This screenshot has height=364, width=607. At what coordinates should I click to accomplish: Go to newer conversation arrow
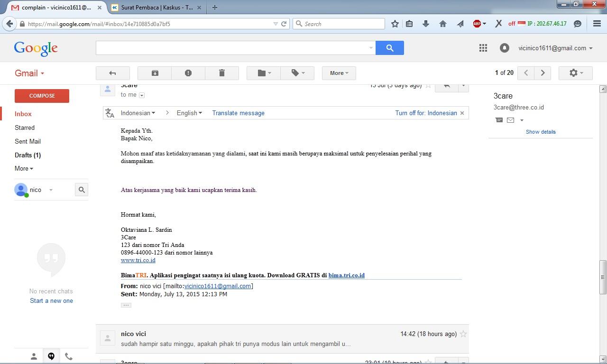[526, 73]
